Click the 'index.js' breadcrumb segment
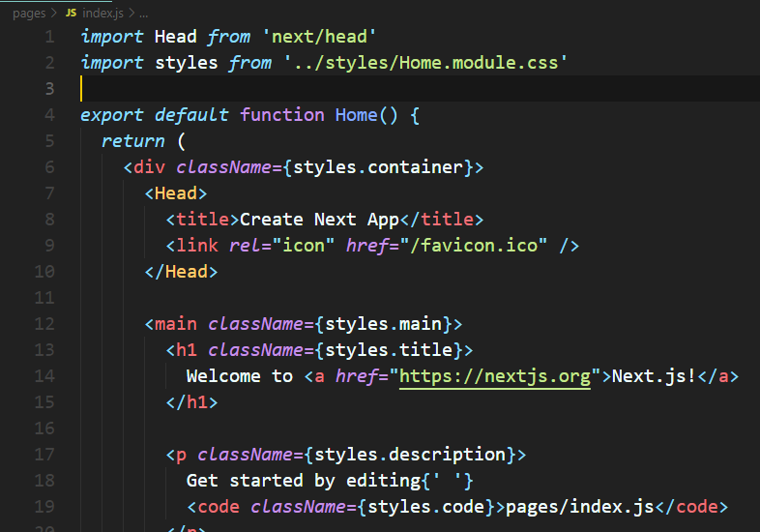The height and width of the screenshot is (532, 760). (102, 14)
